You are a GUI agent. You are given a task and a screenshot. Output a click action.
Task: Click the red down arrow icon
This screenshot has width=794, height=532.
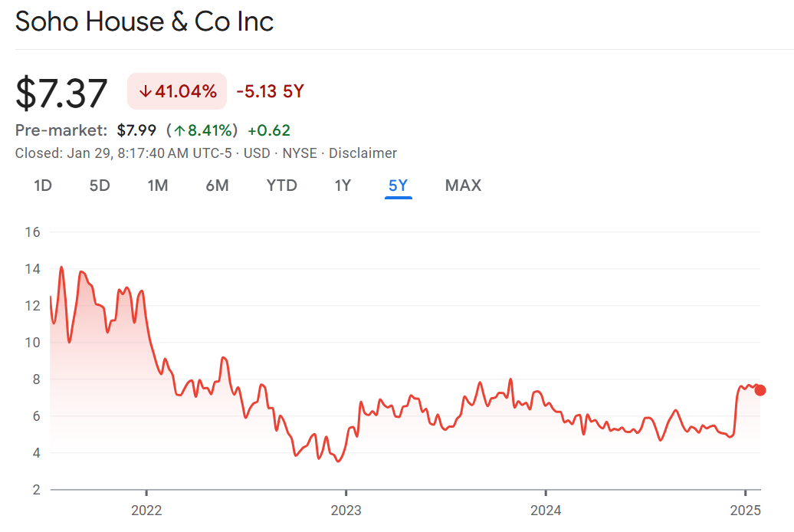(144, 92)
